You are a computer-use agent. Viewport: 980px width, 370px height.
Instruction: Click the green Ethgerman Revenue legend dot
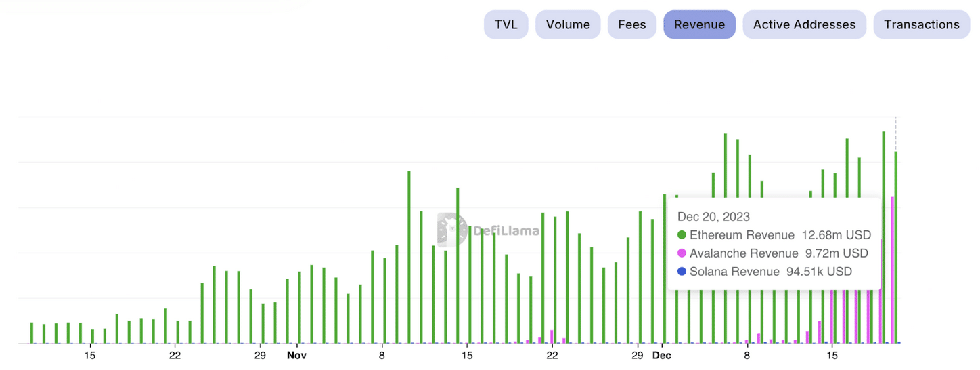click(682, 235)
